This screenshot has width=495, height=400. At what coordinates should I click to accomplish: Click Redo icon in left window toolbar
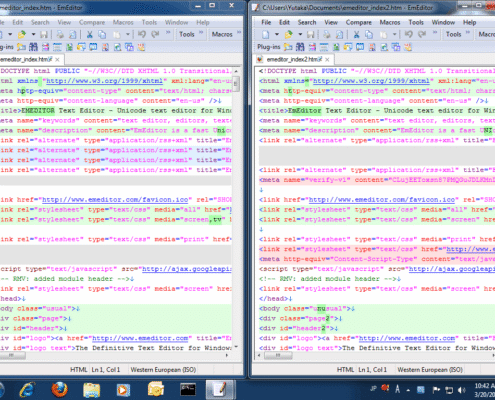pyautogui.click(x=155, y=34)
